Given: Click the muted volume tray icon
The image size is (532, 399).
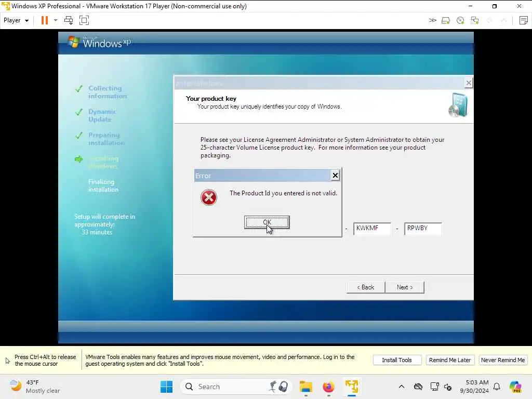Looking at the screenshot, I should point(447,387).
